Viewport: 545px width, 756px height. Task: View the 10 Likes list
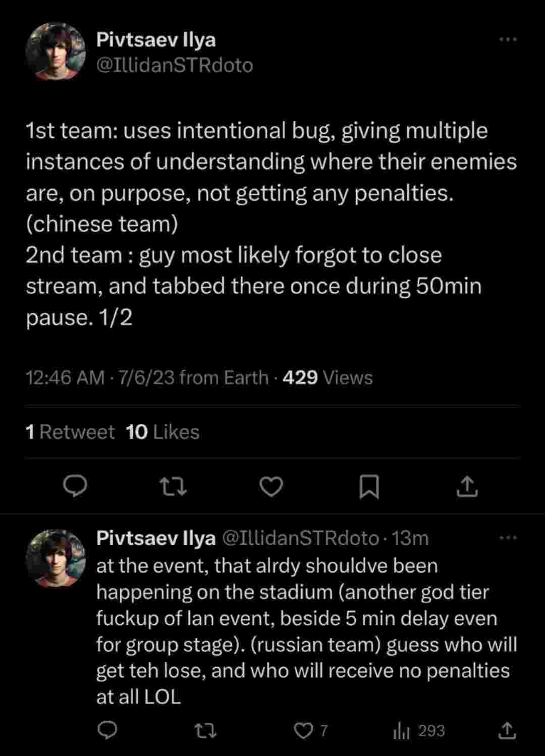tap(162, 432)
